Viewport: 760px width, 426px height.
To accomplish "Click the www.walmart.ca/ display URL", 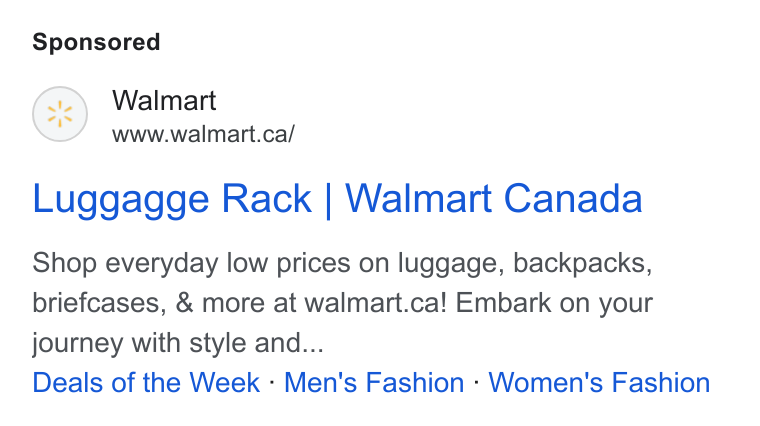I will point(203,134).
